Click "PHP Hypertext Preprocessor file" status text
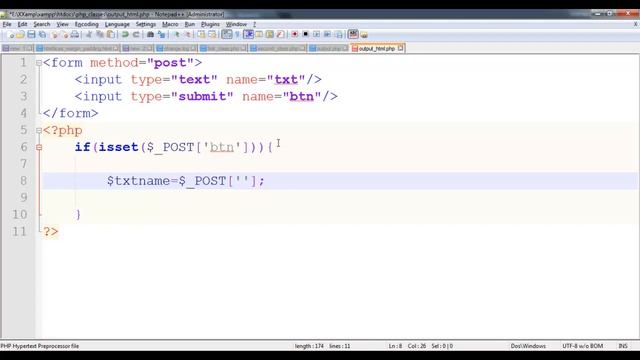The image size is (640, 360). click(x=40, y=346)
